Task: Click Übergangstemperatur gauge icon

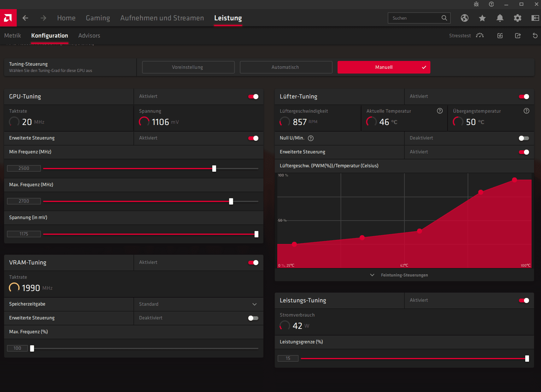Action: tap(458, 122)
